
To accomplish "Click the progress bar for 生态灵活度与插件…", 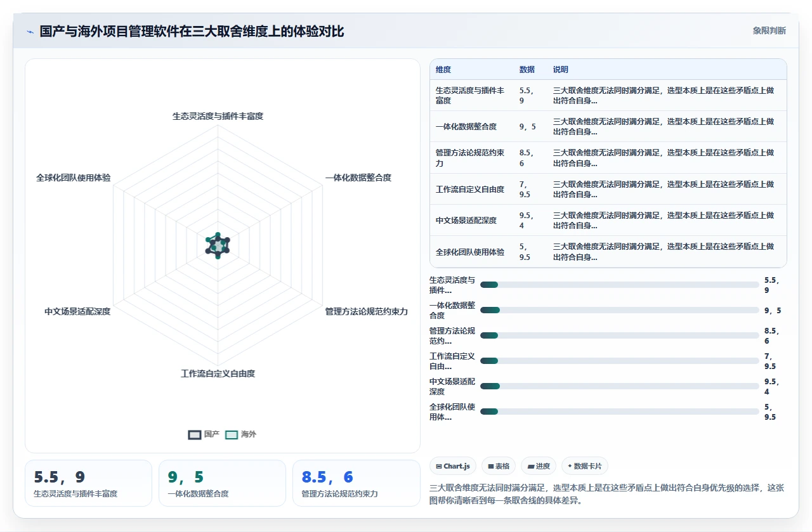I will pos(620,285).
